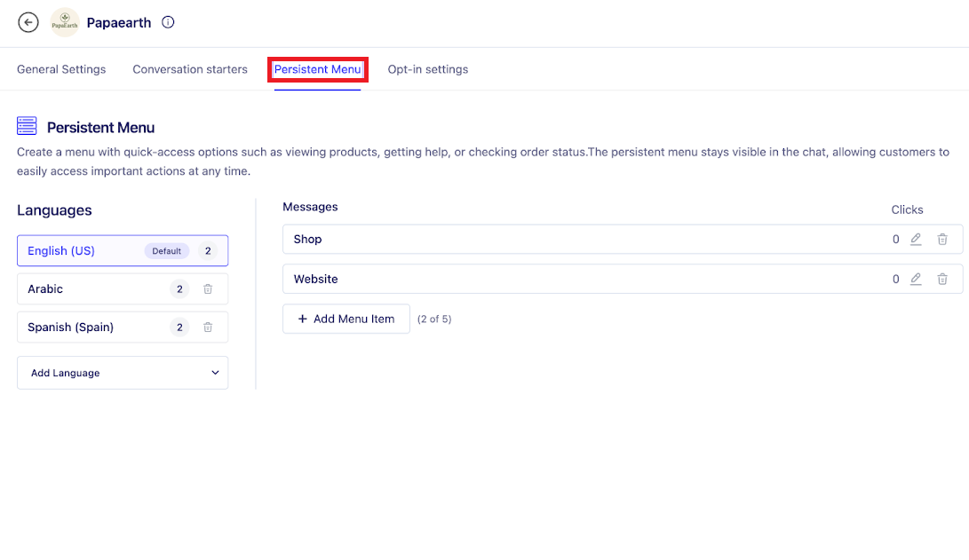Viewport: 969px width, 560px height.
Task: Delete the Arabic language
Action: [x=208, y=289]
